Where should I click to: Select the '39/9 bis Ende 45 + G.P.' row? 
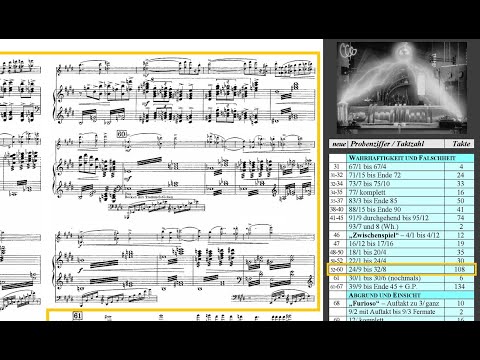(x=401, y=286)
